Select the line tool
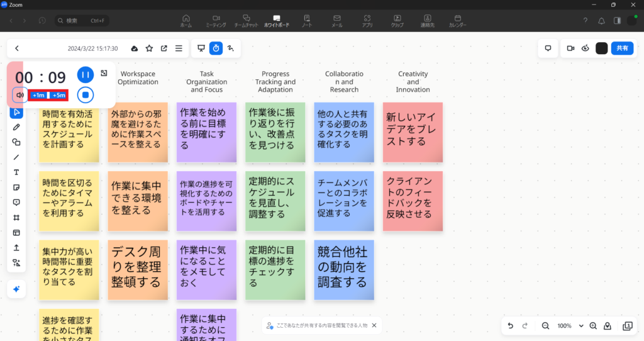The width and height of the screenshot is (644, 341). [16, 157]
